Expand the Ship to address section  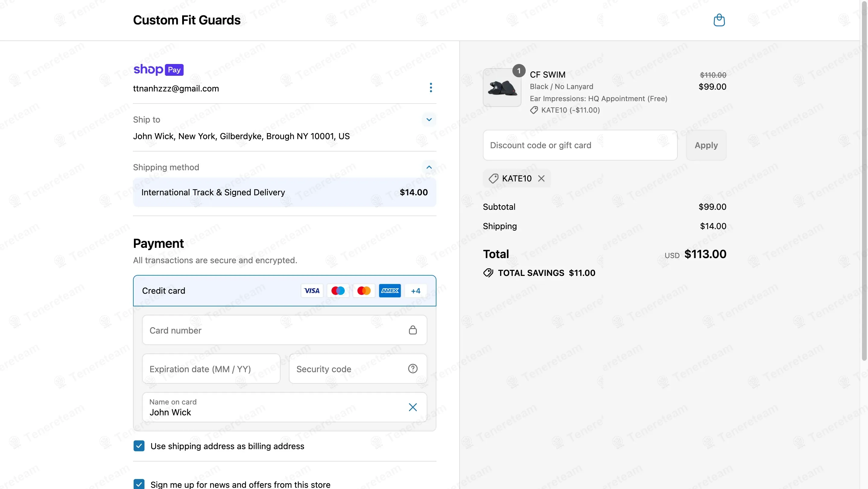pos(429,120)
